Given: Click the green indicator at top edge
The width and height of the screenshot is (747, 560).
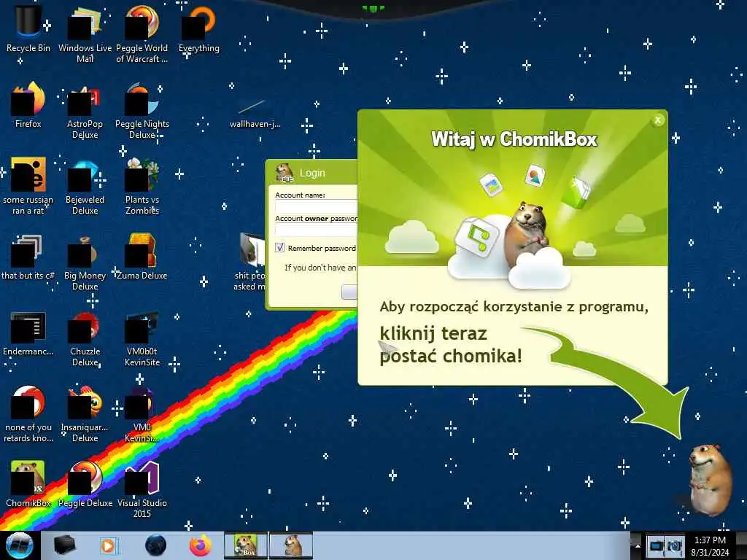Looking at the screenshot, I should pos(373,9).
